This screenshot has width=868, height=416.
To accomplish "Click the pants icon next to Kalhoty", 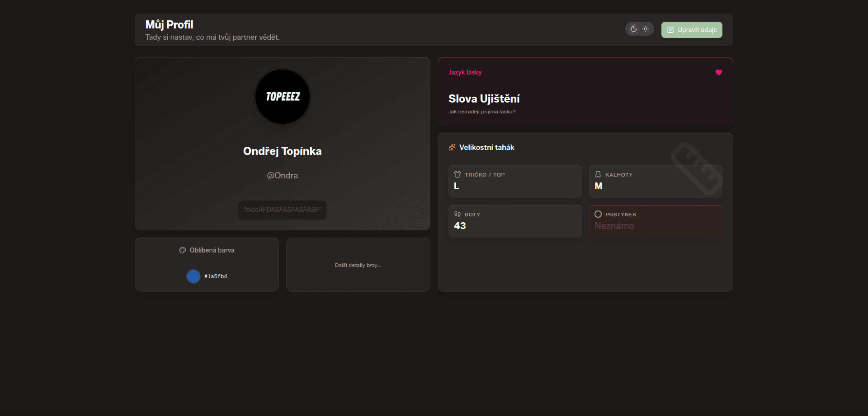I will (x=598, y=174).
